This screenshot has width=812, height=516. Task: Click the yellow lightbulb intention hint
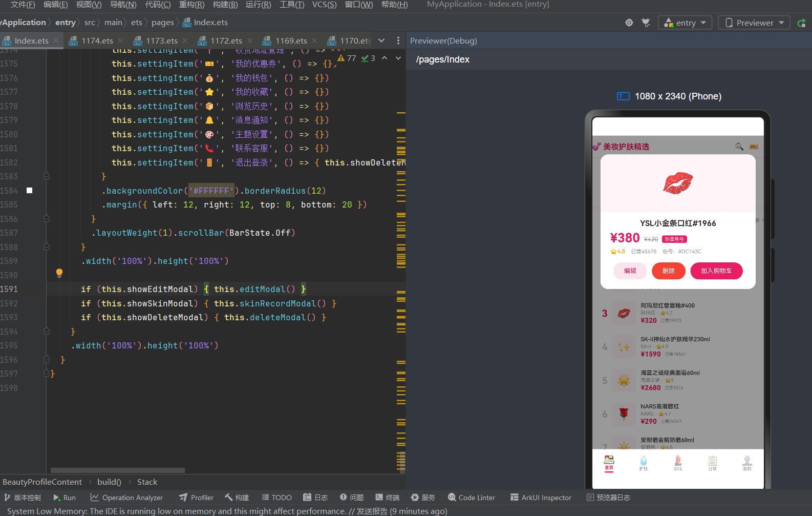click(x=59, y=273)
